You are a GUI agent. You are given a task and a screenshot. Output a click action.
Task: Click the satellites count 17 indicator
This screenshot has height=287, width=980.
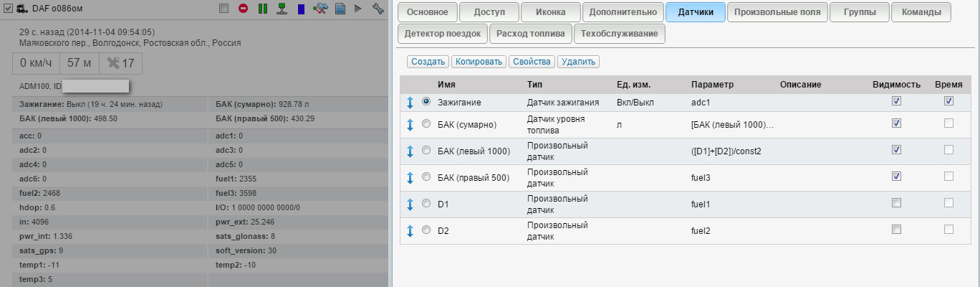(120, 63)
